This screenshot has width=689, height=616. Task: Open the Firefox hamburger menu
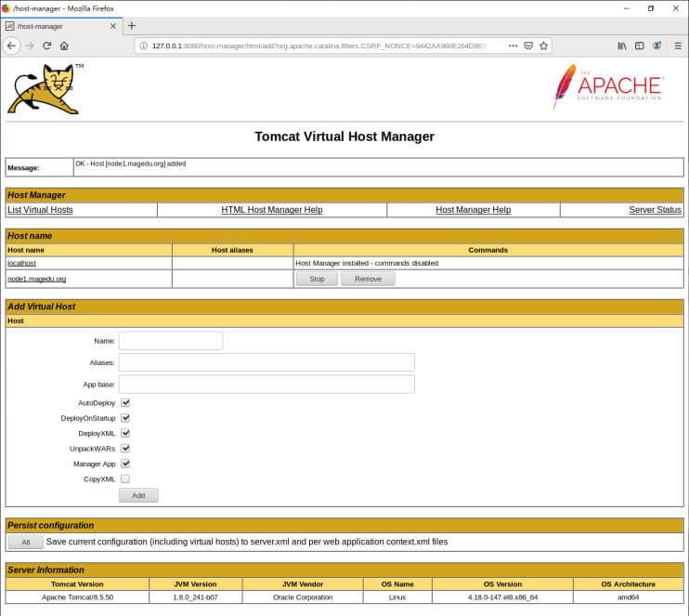(x=678, y=46)
